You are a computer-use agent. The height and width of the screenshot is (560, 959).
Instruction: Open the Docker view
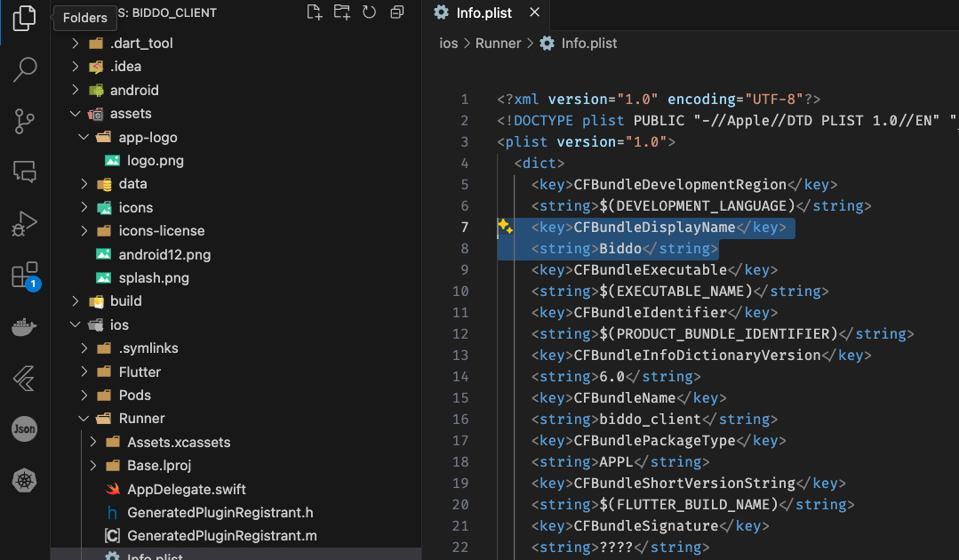25,327
